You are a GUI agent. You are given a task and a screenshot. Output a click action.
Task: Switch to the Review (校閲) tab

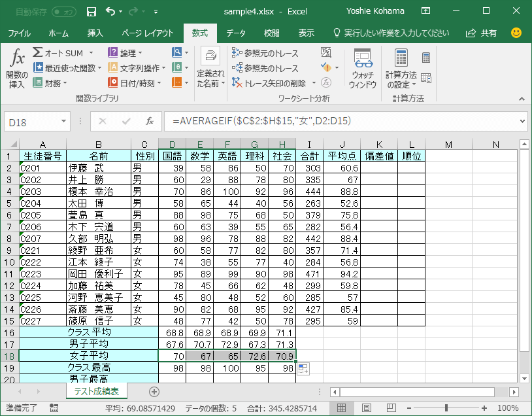271,33
